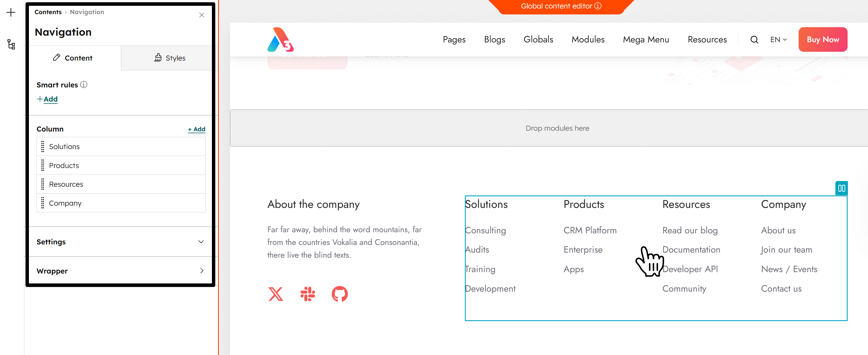Open the page tree icon in left sidebar
868x355 pixels.
[x=11, y=44]
